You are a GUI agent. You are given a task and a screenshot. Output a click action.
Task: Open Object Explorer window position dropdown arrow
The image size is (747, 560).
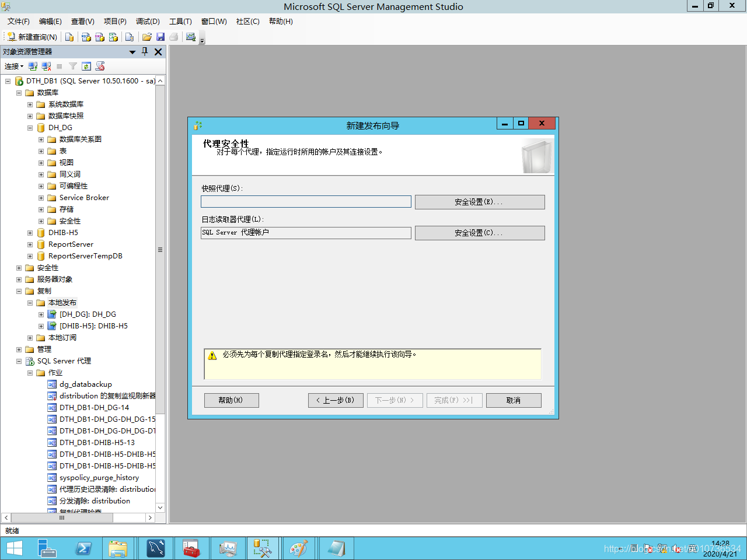click(132, 52)
